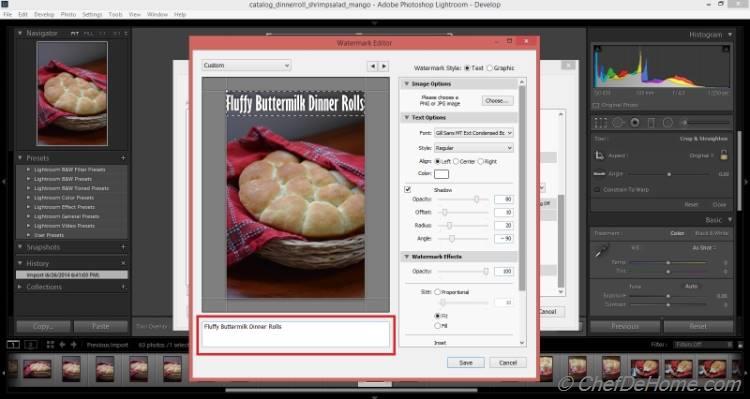Collapse the Text Options section
Screen dimensions: 750x399
tap(406, 118)
